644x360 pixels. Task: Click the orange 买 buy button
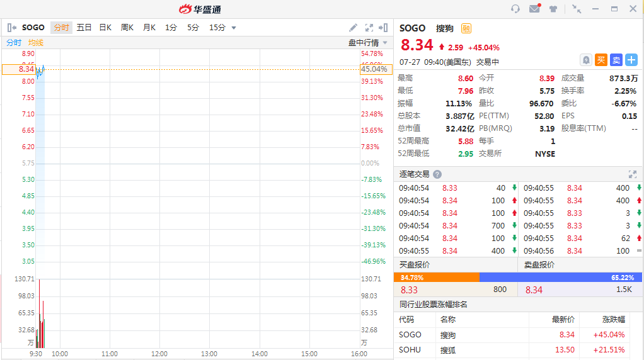coord(601,60)
